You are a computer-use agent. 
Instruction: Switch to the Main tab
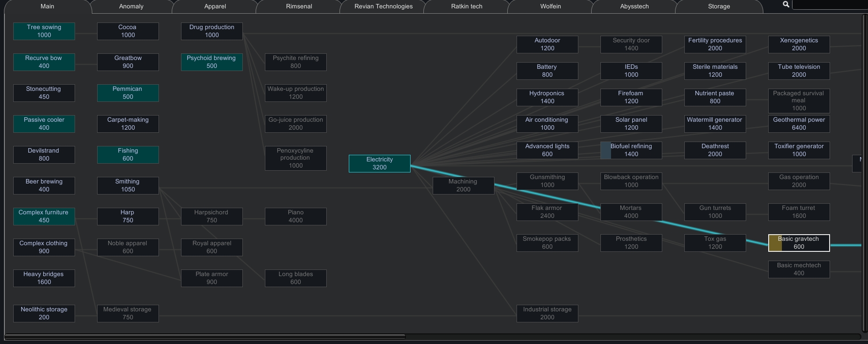(47, 7)
